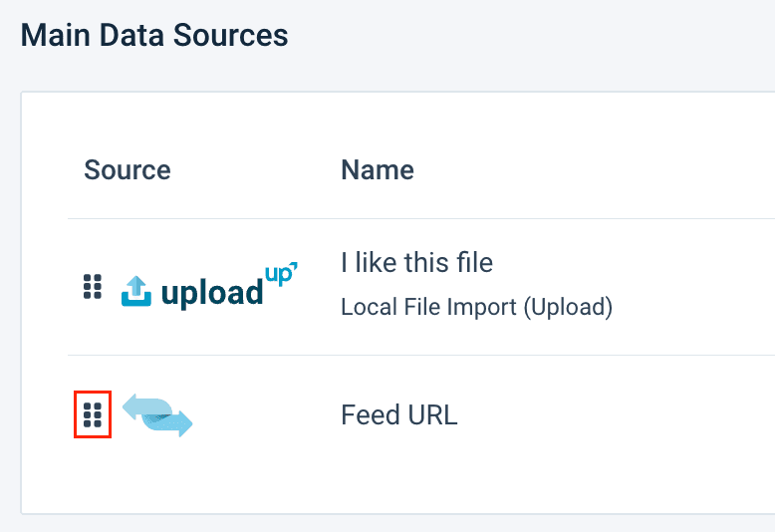Click the drag handle beside Feed URL icon

93,415
